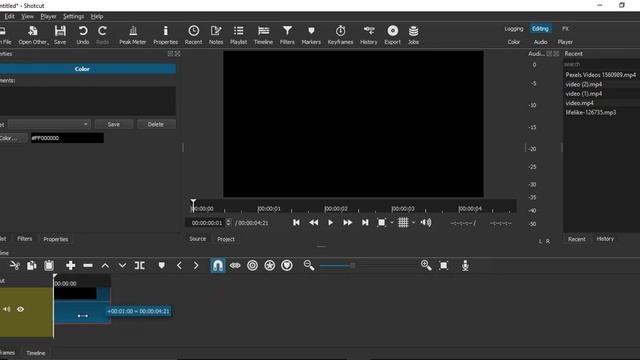Toggle player volume control

coord(426,222)
